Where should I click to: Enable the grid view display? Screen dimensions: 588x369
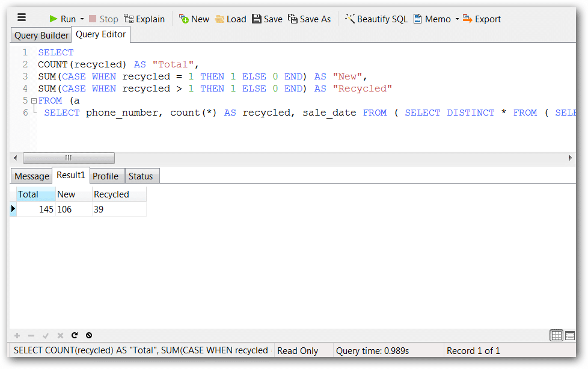point(556,335)
